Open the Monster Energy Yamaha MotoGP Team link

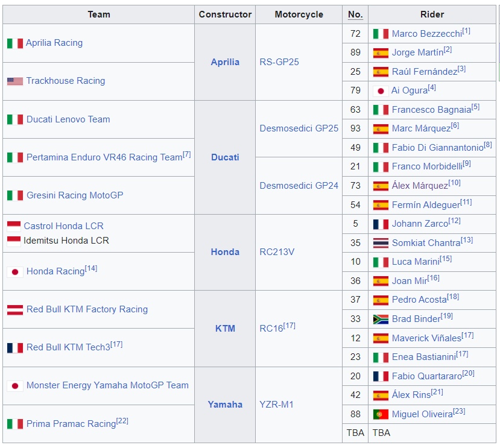[x=107, y=385]
